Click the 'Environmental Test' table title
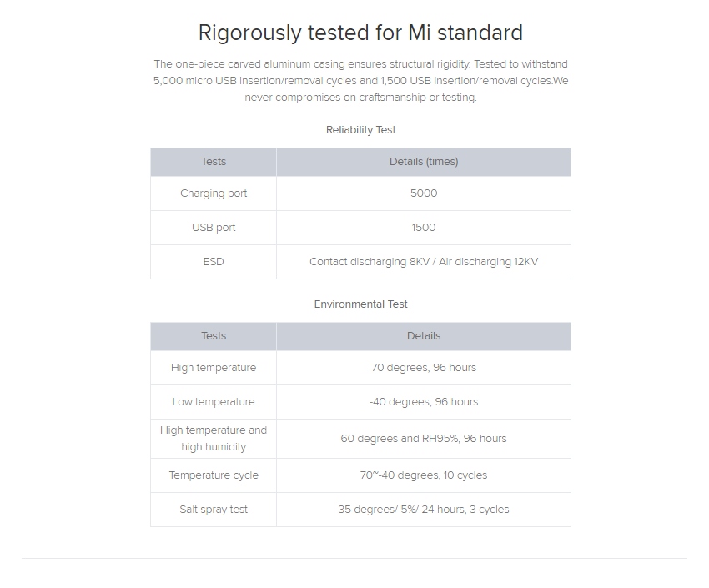 [360, 304]
